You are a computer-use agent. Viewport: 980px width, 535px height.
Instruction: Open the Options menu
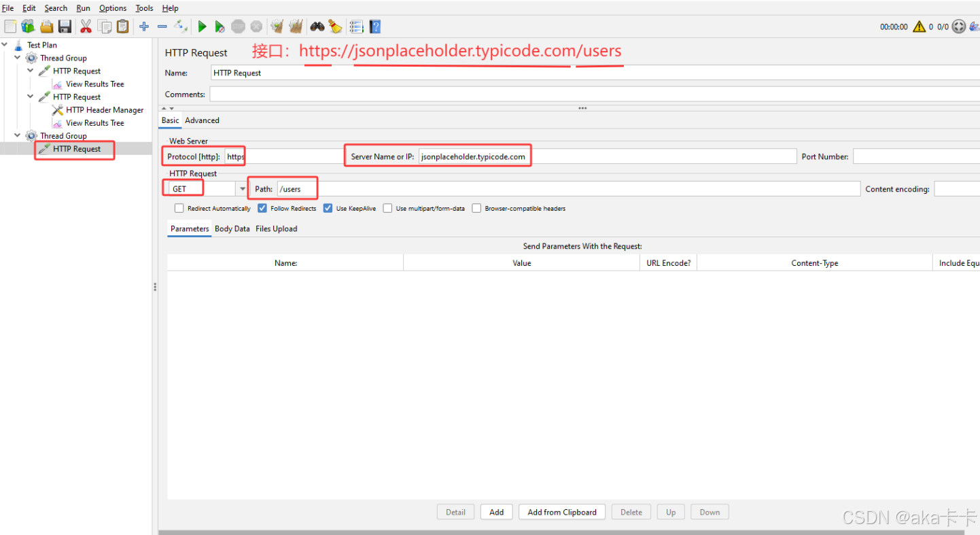113,8
